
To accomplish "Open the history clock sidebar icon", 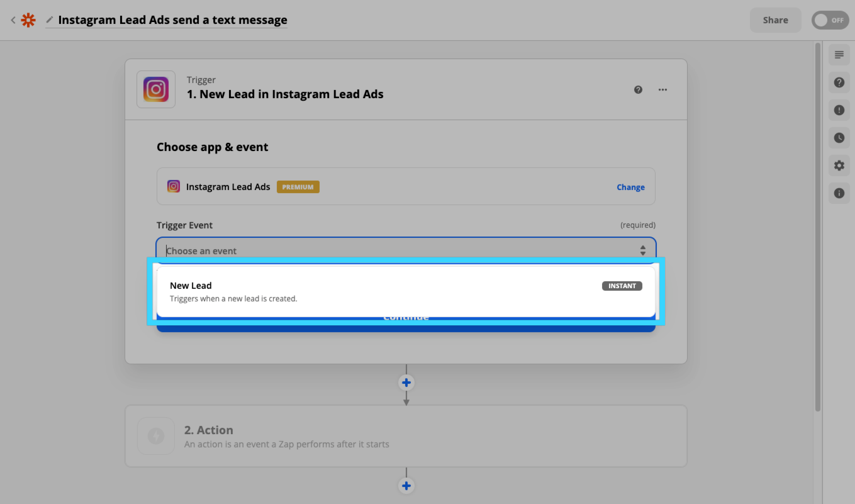I will coord(839,138).
